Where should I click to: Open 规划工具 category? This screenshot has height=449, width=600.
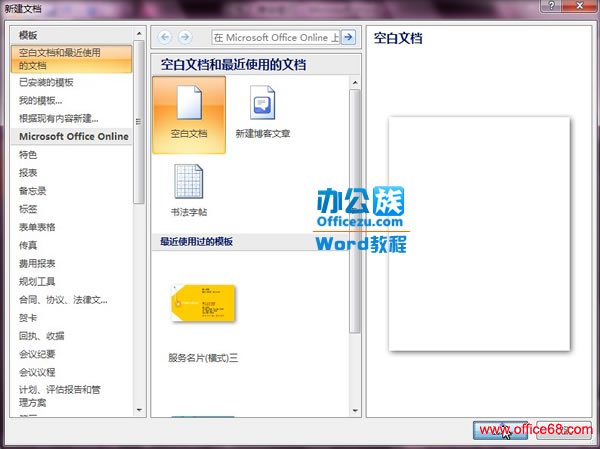pyautogui.click(x=37, y=281)
